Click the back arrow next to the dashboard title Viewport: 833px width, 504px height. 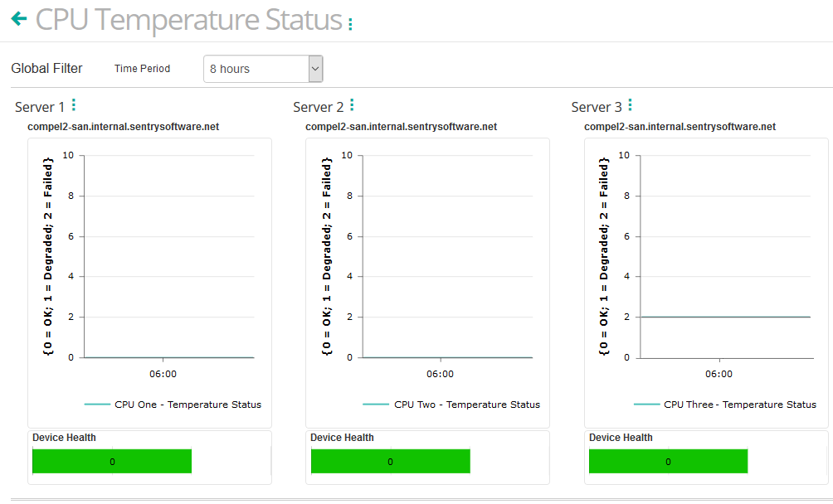click(17, 18)
